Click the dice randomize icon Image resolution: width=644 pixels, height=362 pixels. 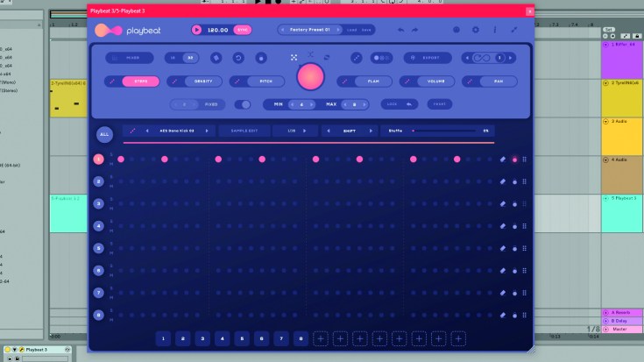click(216, 58)
